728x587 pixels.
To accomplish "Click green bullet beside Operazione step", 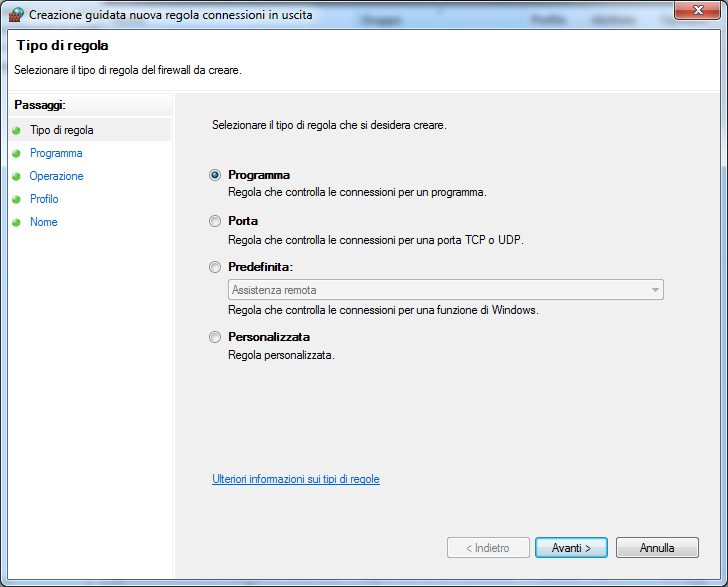I will (16, 177).
